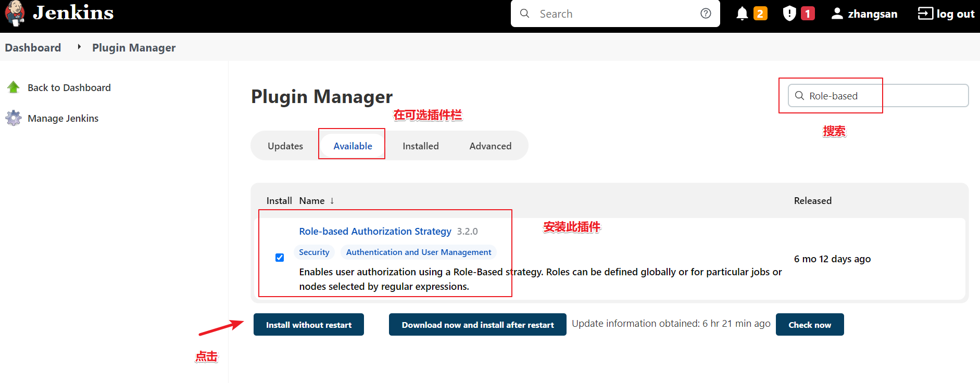980x383 pixels.
Task: Click the log out door icon
Action: (x=925, y=14)
